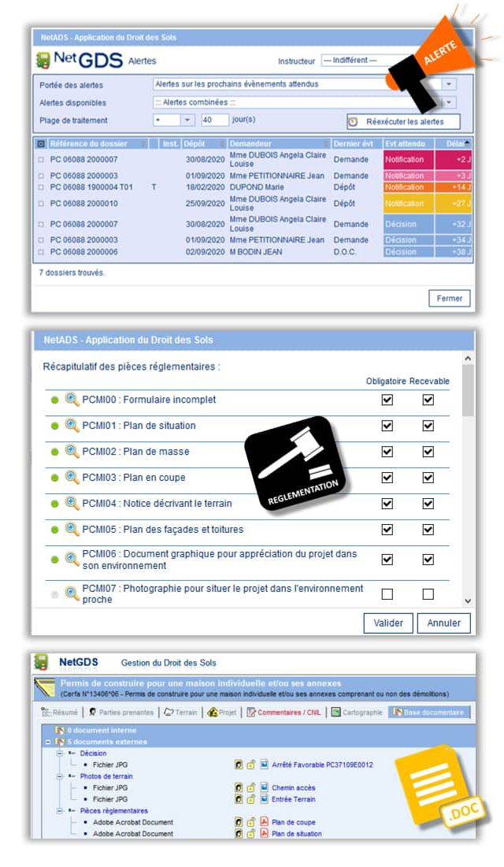Viewport: 504px width, 867px height.
Task: Click the NetGDS logo icon in the Alertes window
Action: click(x=43, y=60)
